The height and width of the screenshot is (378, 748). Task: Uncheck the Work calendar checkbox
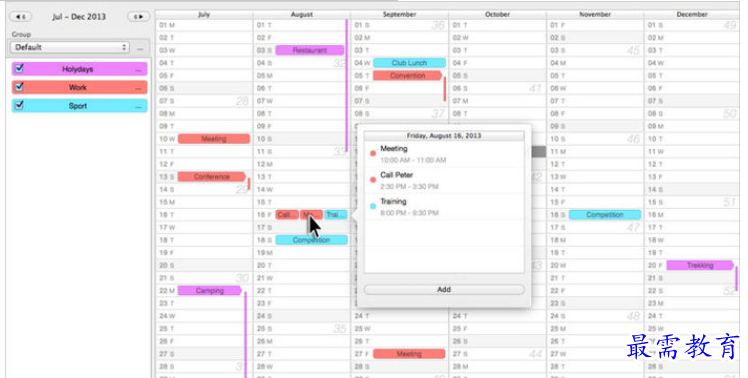tap(19, 87)
